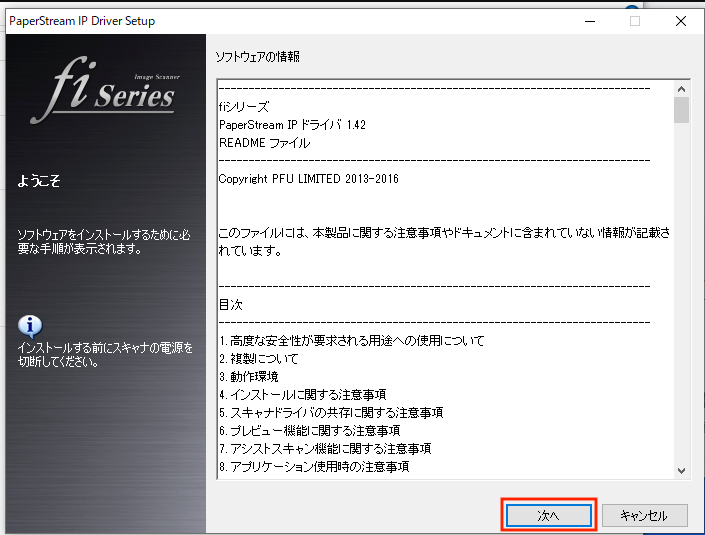Click the 次へ (Next) button
The image size is (705, 535).
click(x=549, y=515)
